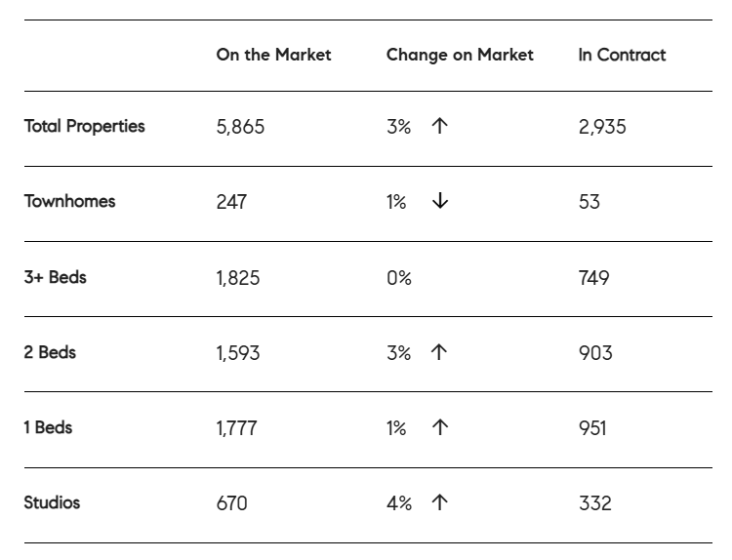This screenshot has width=732, height=560.
Task: Select the 2,935 in-contract value
Action: 602,127
